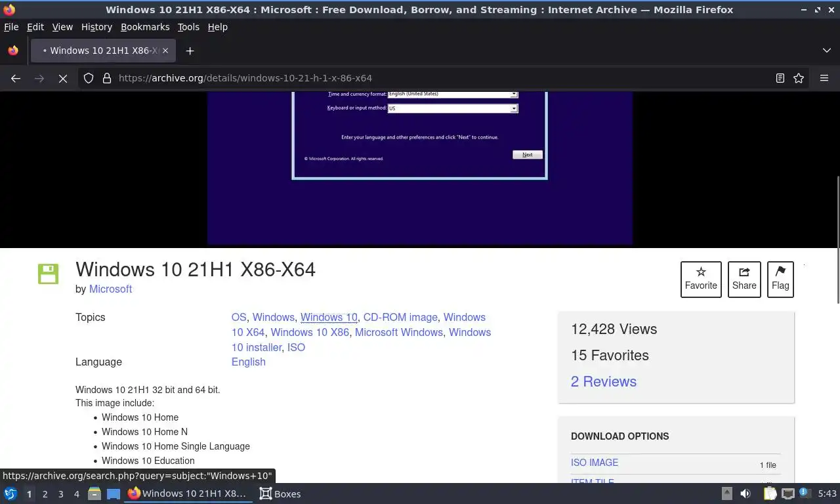
Task: Open the clipboard tray icon
Action: click(x=770, y=493)
